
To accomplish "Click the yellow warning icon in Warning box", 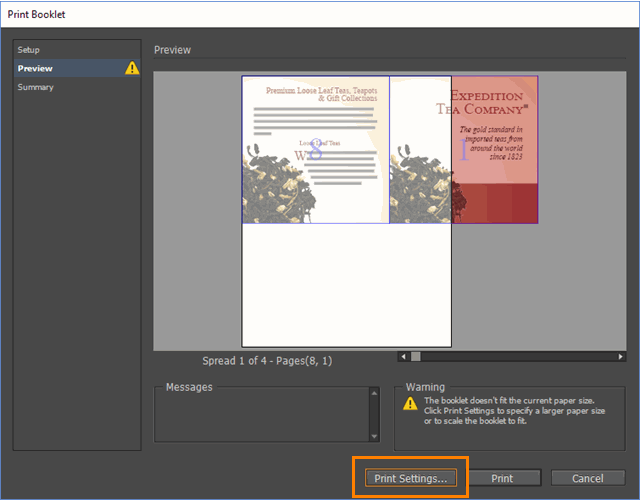I will (410, 403).
